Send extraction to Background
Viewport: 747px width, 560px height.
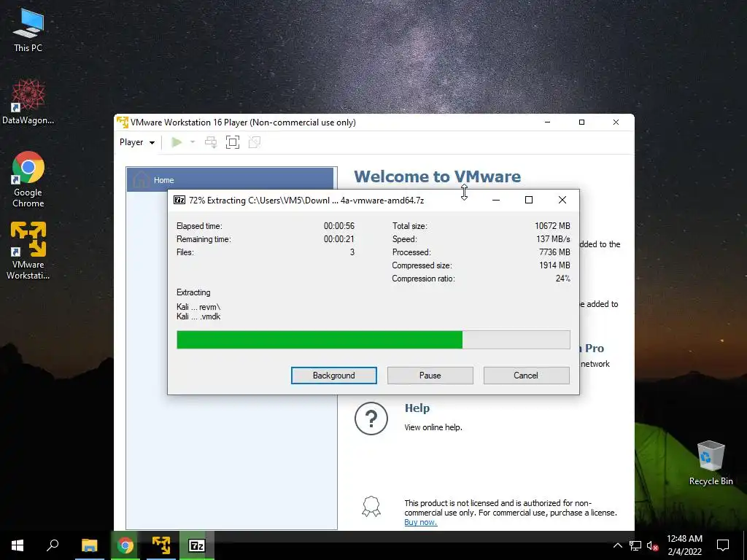click(x=334, y=376)
